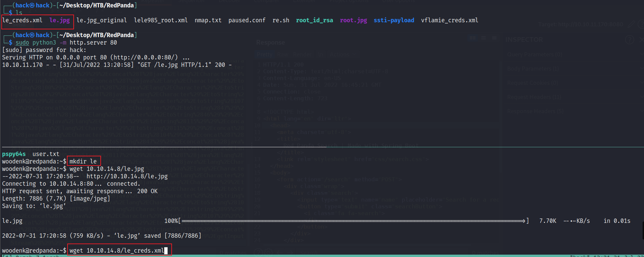The height and width of the screenshot is (257, 644).
Task: Select top-bottom layout icon in Burp
Action: pyautogui.click(x=484, y=38)
